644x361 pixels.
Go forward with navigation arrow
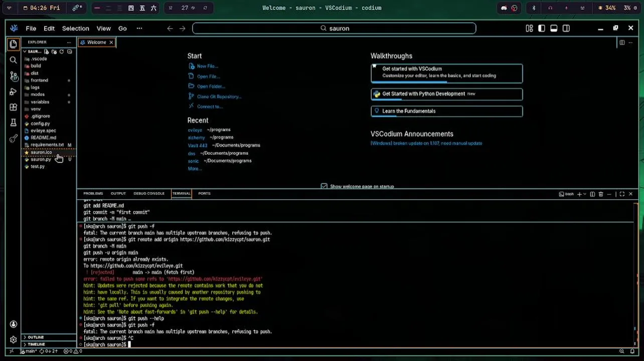pyautogui.click(x=182, y=29)
